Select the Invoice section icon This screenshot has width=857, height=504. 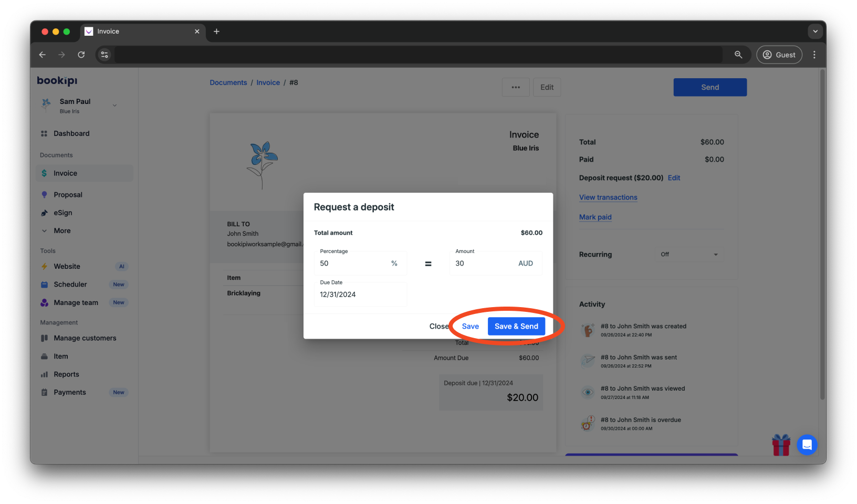(x=65, y=173)
